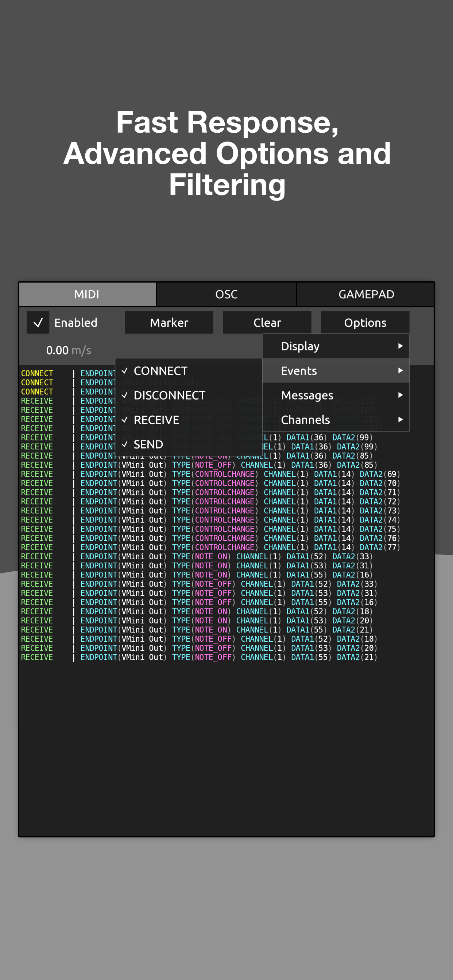Switch to the GAMEPAD tab
The height and width of the screenshot is (980, 453).
[366, 295]
